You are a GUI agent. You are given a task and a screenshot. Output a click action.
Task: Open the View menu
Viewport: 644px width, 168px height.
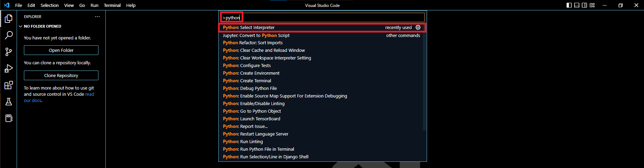click(x=69, y=5)
